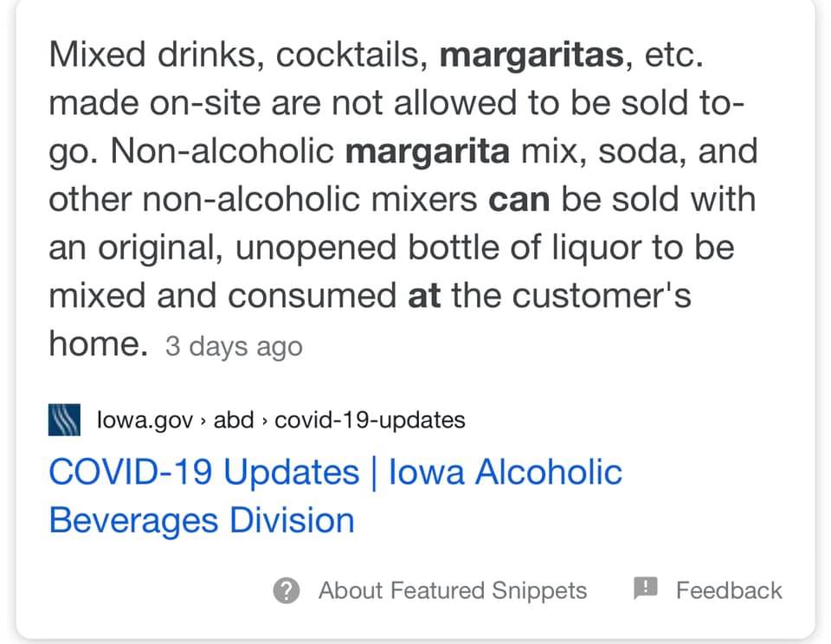Click the bold word 'margaritas'
The width and height of the screenshot is (831, 644).
pos(531,55)
